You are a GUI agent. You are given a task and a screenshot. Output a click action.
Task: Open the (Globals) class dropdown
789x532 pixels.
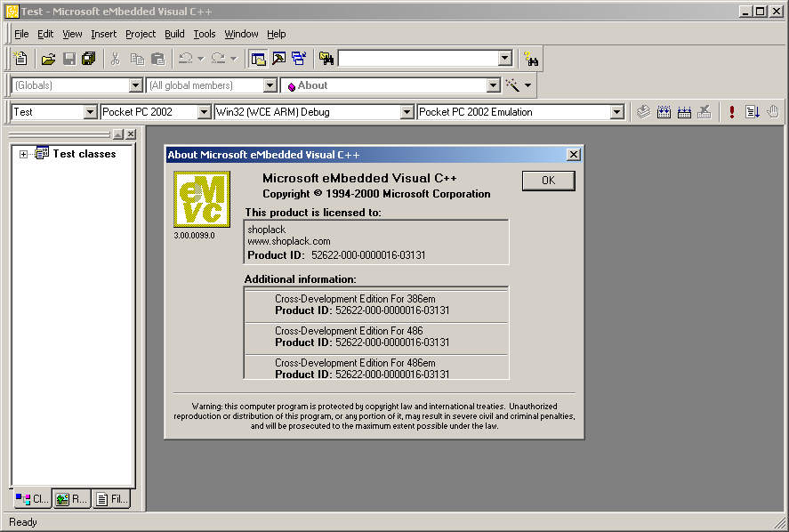(x=136, y=85)
